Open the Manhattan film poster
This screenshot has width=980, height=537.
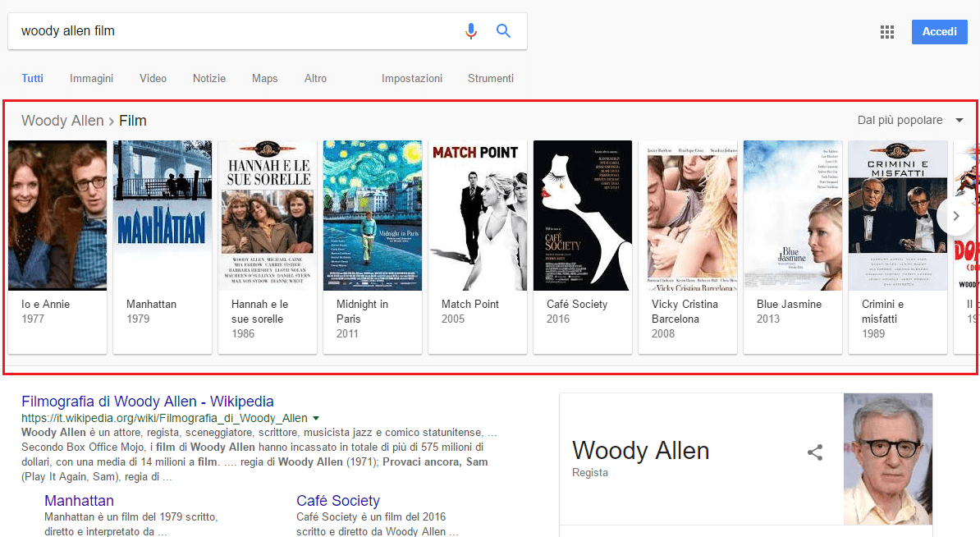point(163,216)
